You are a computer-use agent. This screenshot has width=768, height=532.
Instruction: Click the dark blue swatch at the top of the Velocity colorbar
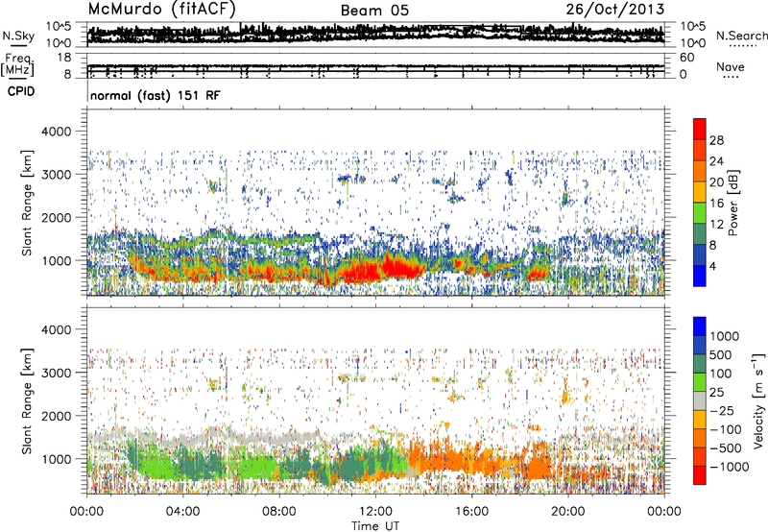700,326
